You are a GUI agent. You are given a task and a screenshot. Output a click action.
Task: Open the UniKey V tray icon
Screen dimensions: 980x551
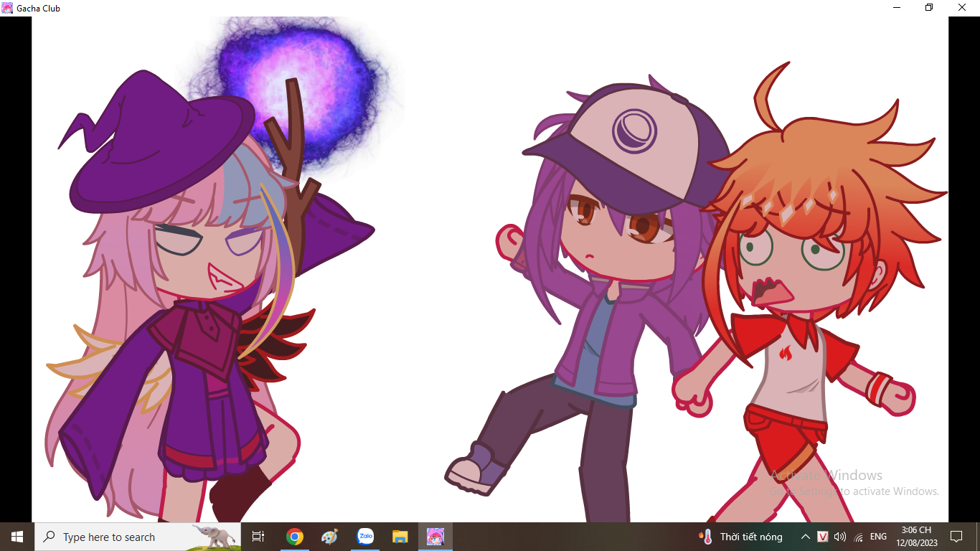(823, 537)
